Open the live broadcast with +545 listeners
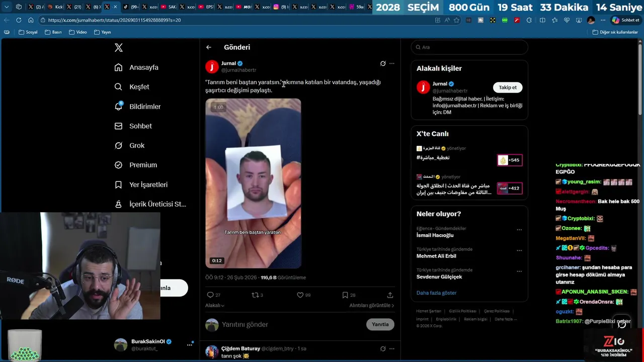The width and height of the screenshot is (644, 362). point(510,160)
